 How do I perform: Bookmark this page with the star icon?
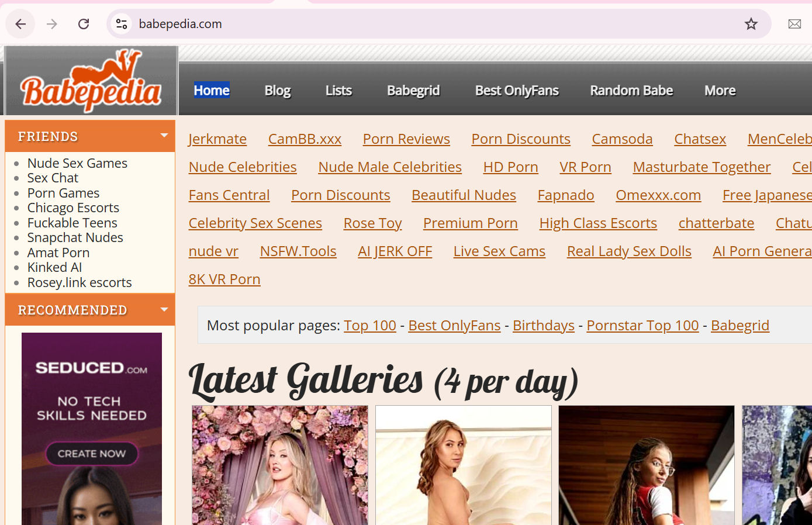pos(751,24)
